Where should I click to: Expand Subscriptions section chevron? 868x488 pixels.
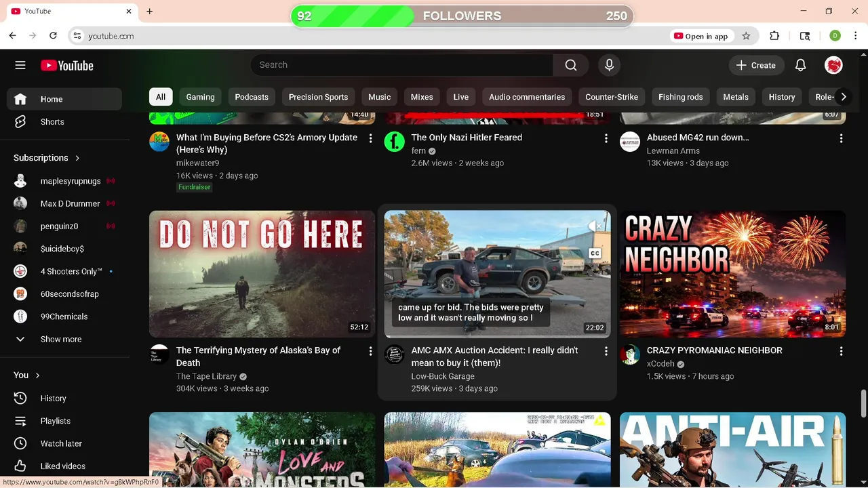coord(77,158)
